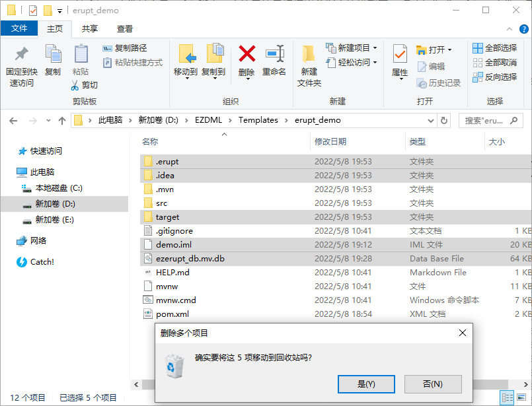Expand the chevron after Templates in the path
The height and width of the screenshot is (406, 532).
[286, 120]
